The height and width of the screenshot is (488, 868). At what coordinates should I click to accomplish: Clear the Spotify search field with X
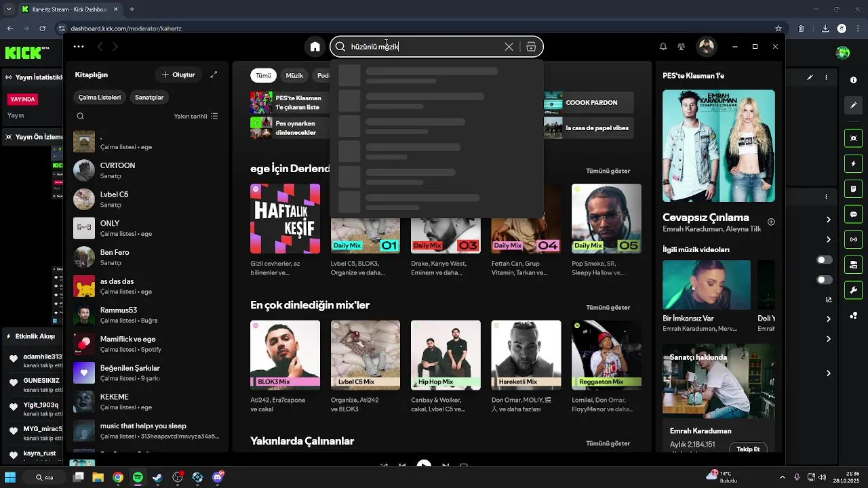click(x=509, y=47)
